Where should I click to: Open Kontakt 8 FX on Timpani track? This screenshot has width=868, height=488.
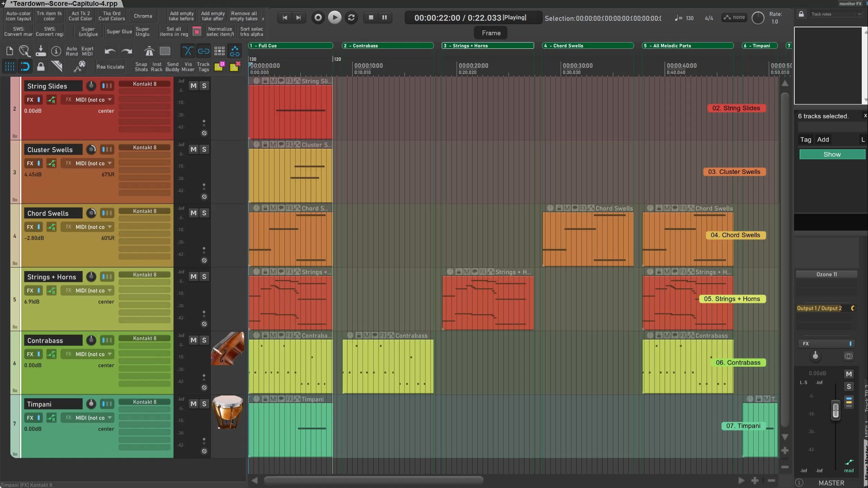tap(144, 402)
